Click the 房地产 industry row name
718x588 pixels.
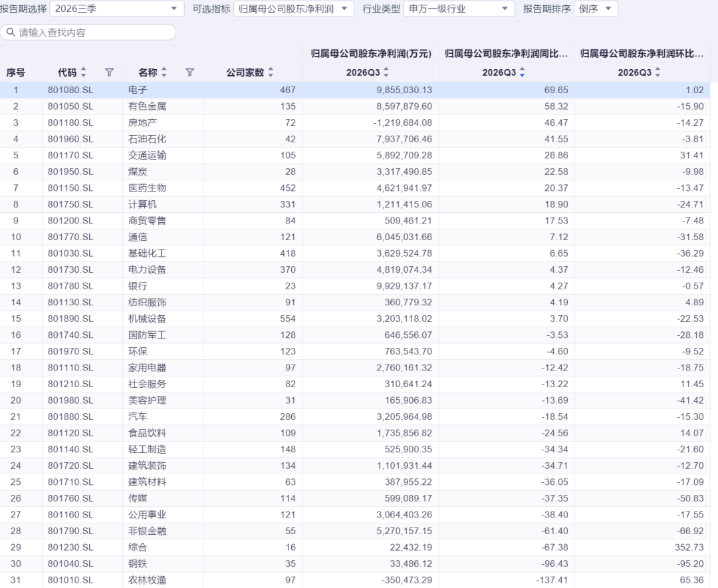142,122
